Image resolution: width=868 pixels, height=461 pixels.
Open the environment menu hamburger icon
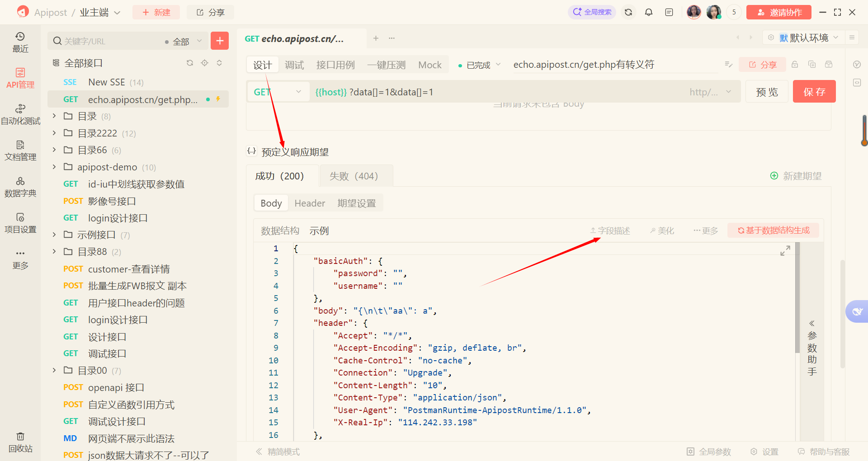pyautogui.click(x=852, y=38)
